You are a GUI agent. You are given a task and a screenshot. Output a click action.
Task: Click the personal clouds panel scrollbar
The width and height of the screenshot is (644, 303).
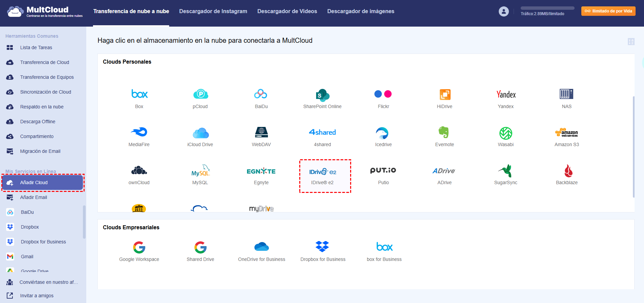[634, 147]
